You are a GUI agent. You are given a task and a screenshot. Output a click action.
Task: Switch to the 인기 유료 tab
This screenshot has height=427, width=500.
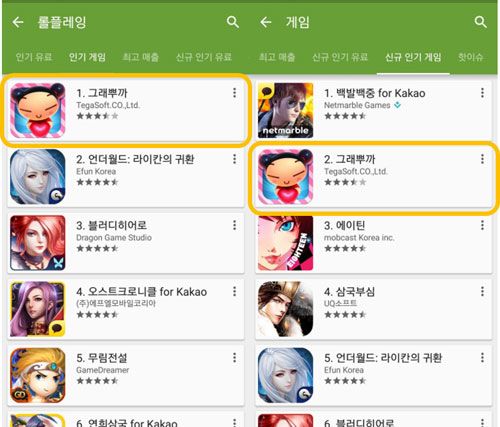pos(34,57)
